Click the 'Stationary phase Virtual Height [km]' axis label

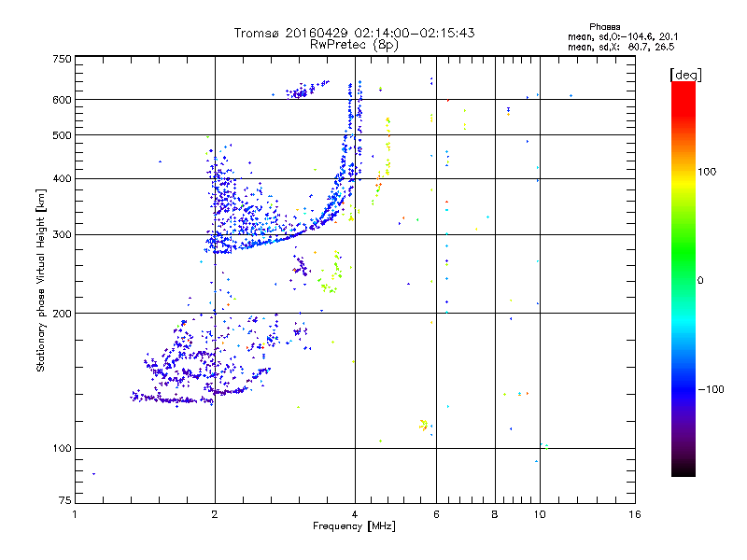[41, 281]
